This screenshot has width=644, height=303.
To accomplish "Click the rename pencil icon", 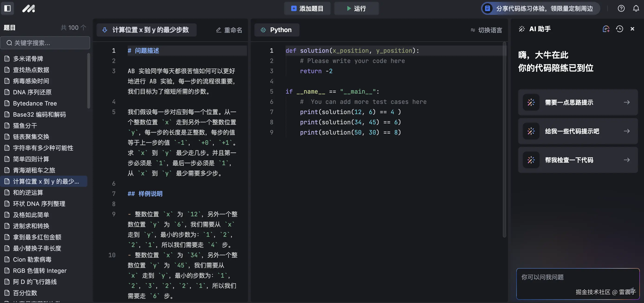I will click(x=218, y=30).
